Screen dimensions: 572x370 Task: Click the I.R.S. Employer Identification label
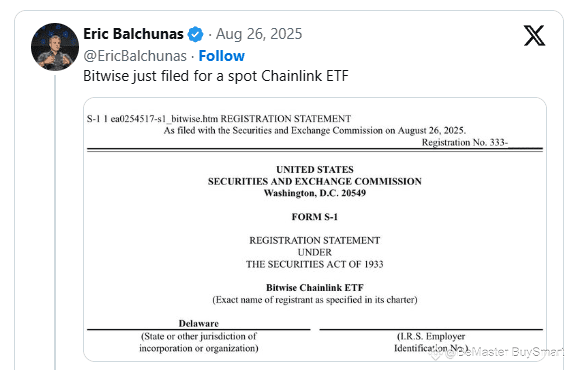click(x=431, y=342)
